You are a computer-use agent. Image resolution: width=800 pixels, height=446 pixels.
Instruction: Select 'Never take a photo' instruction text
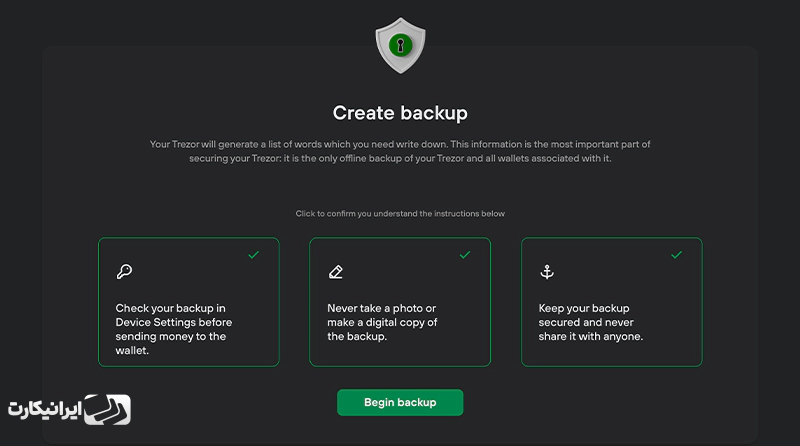coord(382,322)
